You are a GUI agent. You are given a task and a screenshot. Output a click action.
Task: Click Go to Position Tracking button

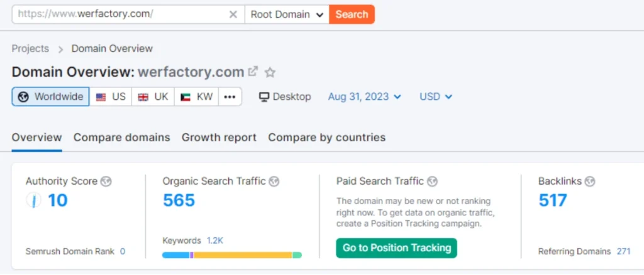coord(396,248)
